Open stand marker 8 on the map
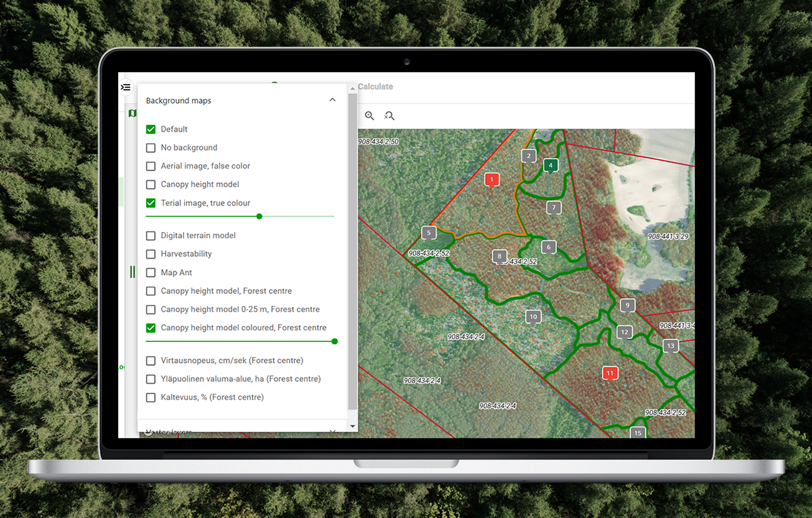 point(499,256)
